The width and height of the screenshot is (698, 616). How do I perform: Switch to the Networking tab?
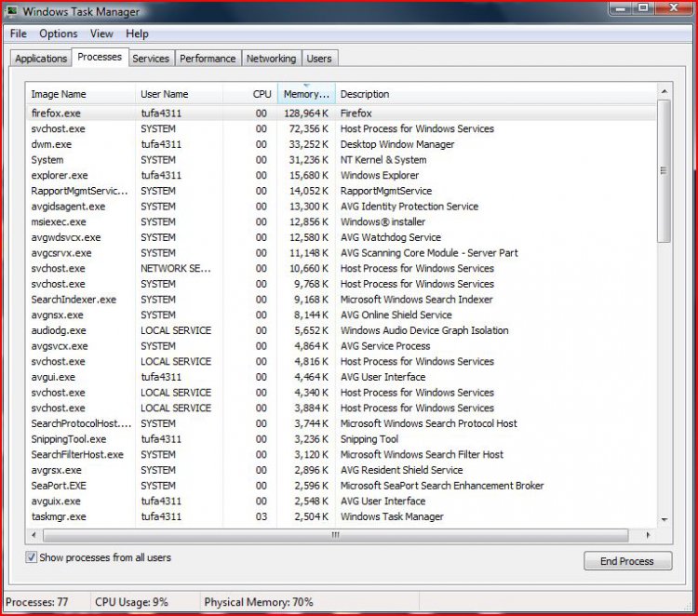tap(271, 59)
